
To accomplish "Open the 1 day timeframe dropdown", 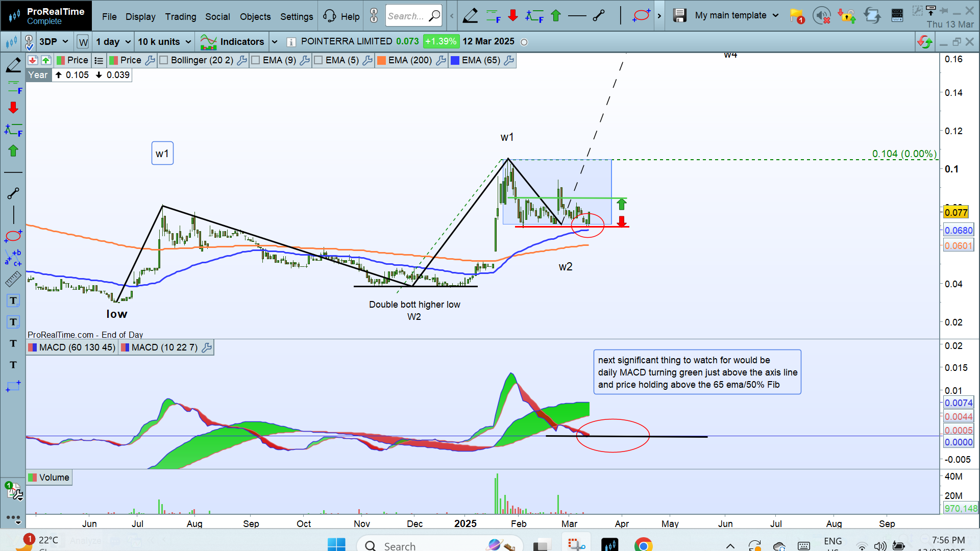I will pos(113,42).
